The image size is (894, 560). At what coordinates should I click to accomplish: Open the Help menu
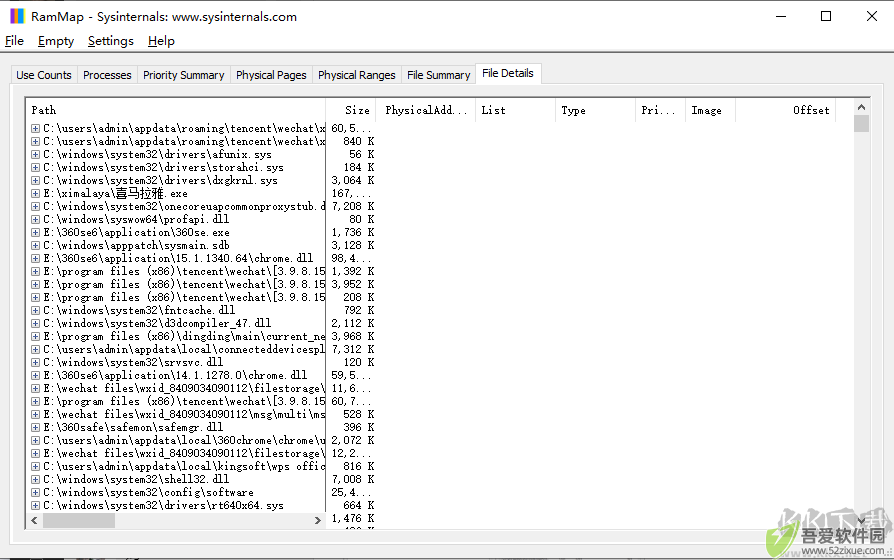[161, 41]
